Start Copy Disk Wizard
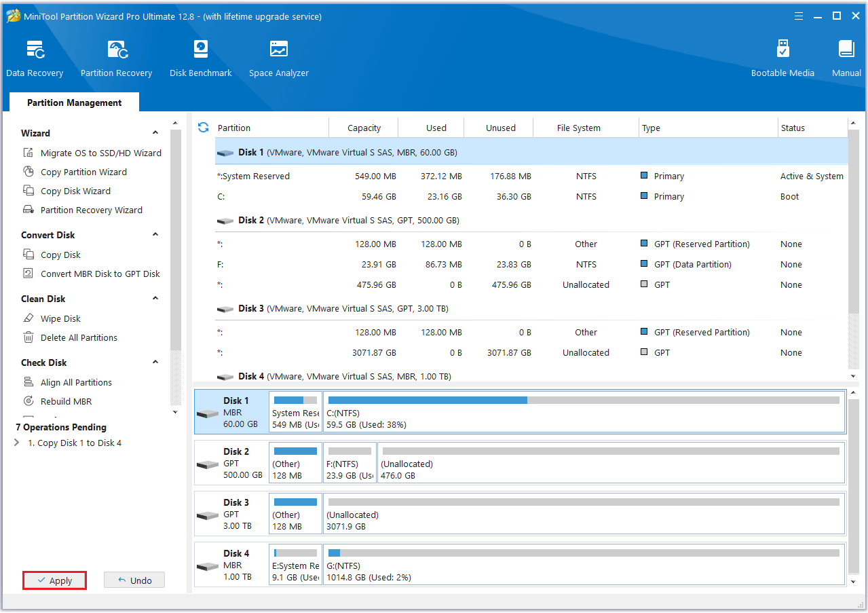This screenshot has height=613, width=868. pos(66,191)
